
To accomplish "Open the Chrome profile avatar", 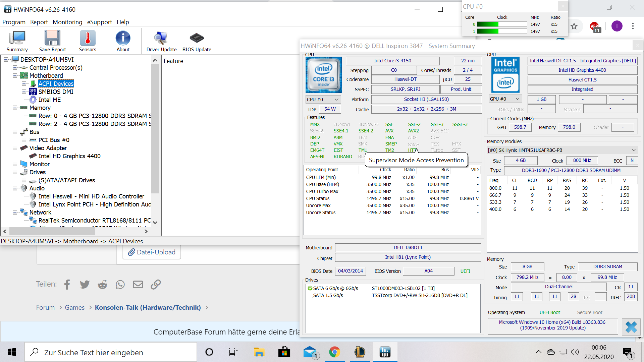I will pyautogui.click(x=616, y=26).
